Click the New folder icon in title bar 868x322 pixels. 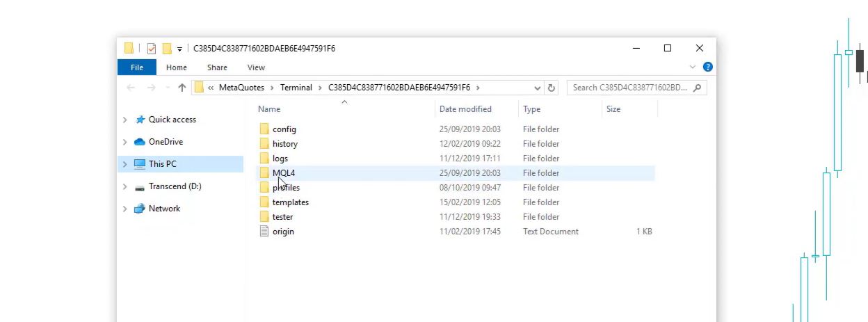click(x=167, y=49)
